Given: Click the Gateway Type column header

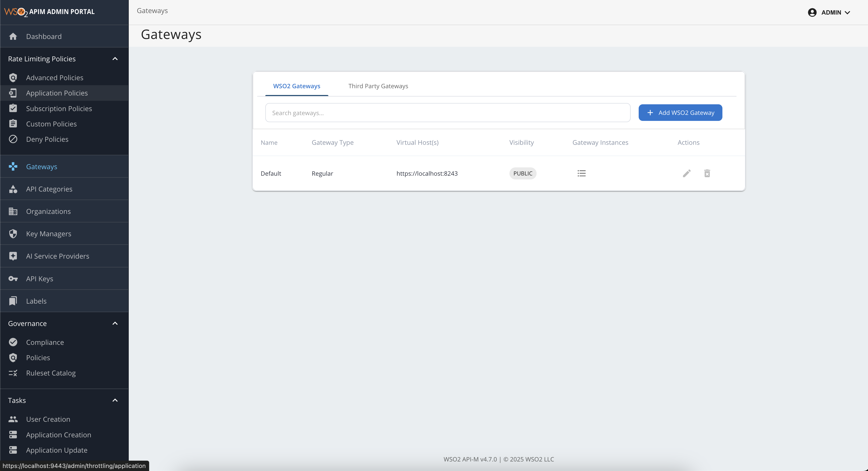Looking at the screenshot, I should pyautogui.click(x=333, y=143).
